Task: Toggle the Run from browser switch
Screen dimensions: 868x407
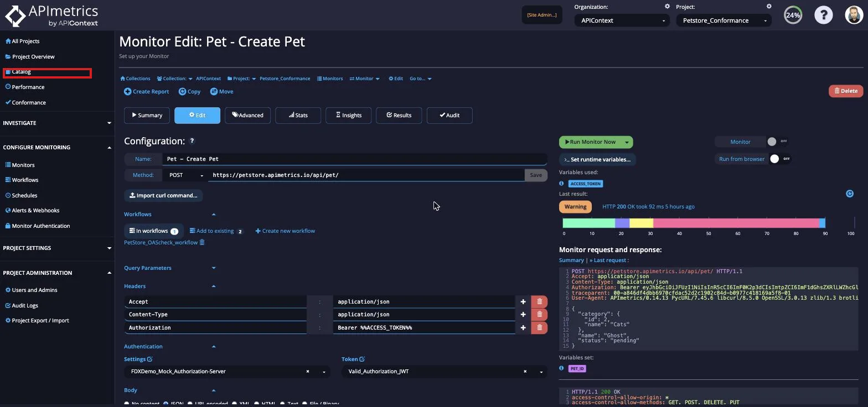Action: point(780,159)
